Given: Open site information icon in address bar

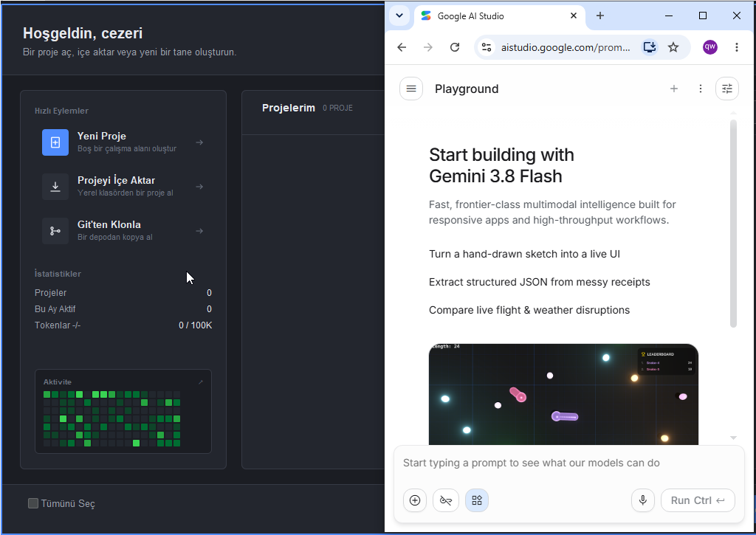Looking at the screenshot, I should (x=487, y=47).
